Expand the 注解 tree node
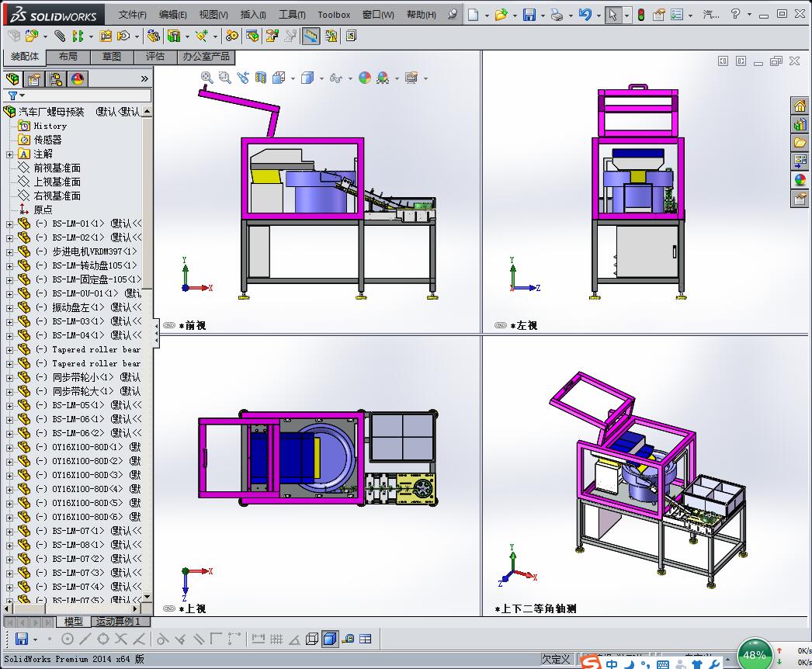 (x=9, y=154)
